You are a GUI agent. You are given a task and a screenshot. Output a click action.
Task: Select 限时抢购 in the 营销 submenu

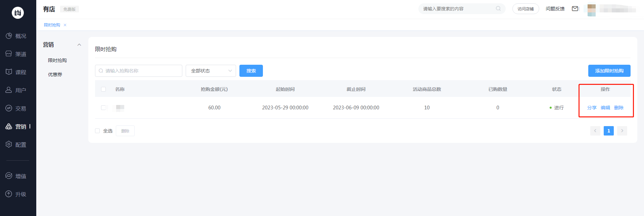pyautogui.click(x=57, y=60)
